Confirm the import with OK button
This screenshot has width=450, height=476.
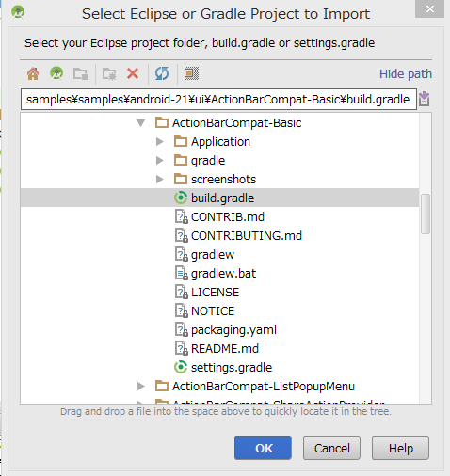click(263, 449)
